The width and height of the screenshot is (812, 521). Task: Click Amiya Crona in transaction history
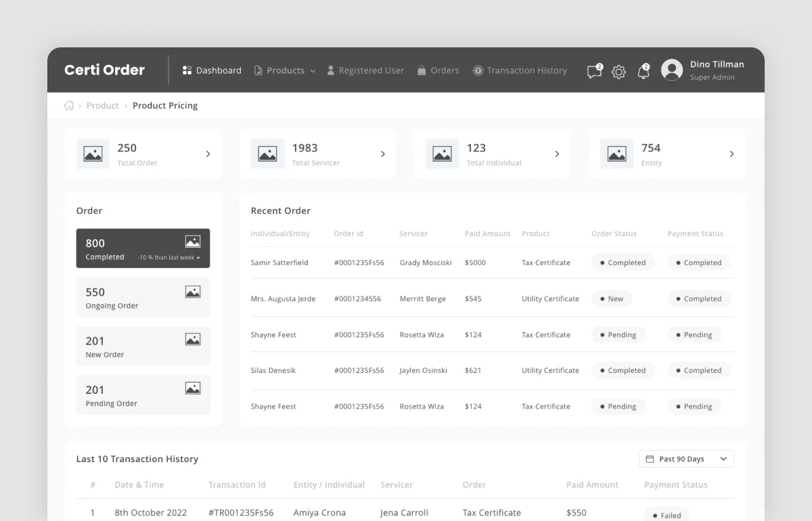(319, 513)
